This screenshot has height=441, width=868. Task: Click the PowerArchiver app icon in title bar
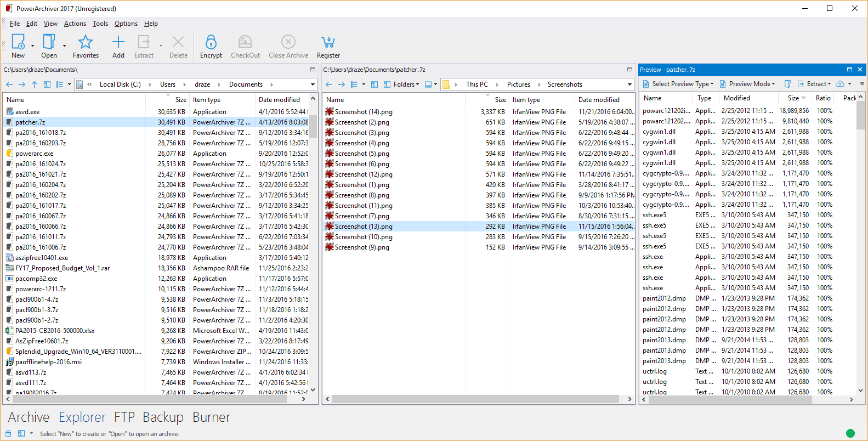pos(9,9)
